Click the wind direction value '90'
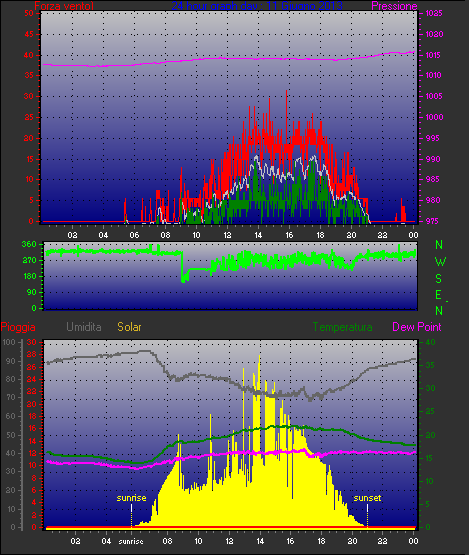This screenshot has width=469, height=555. point(32,292)
